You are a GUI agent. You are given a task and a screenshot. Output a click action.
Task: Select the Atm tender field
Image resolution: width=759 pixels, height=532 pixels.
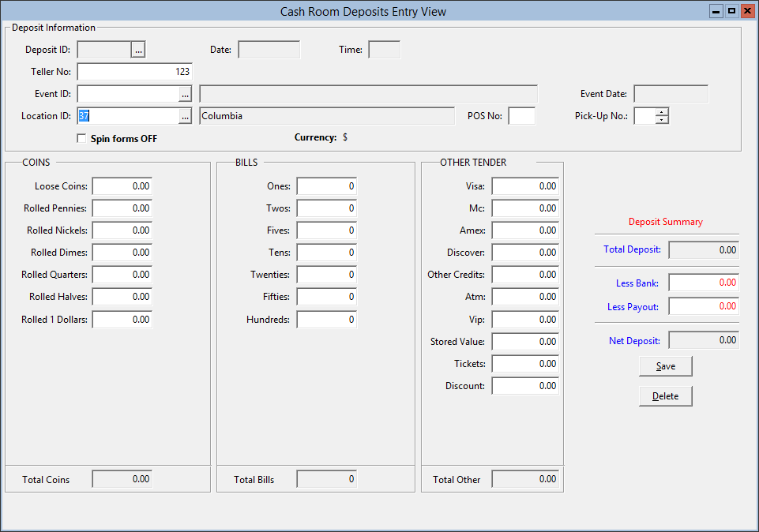click(525, 297)
